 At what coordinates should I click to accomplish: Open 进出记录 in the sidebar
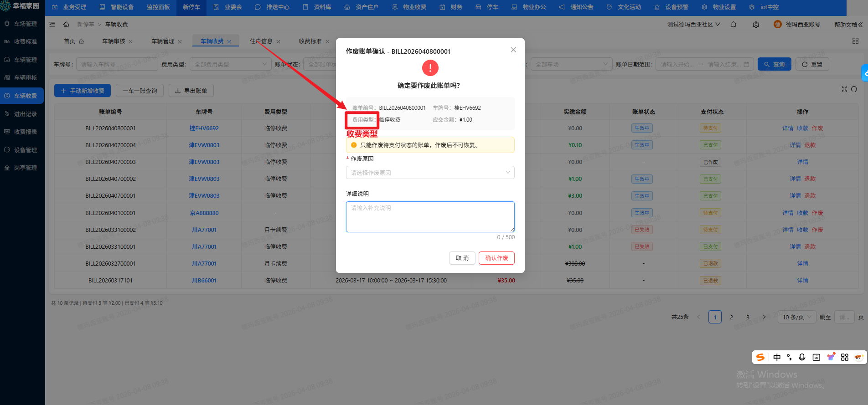25,114
